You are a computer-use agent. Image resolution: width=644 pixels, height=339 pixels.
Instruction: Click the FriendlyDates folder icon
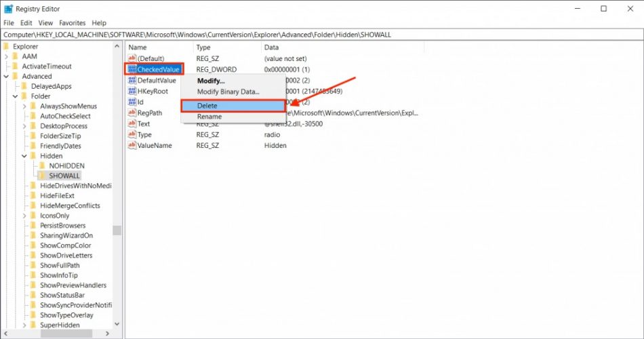(34, 146)
